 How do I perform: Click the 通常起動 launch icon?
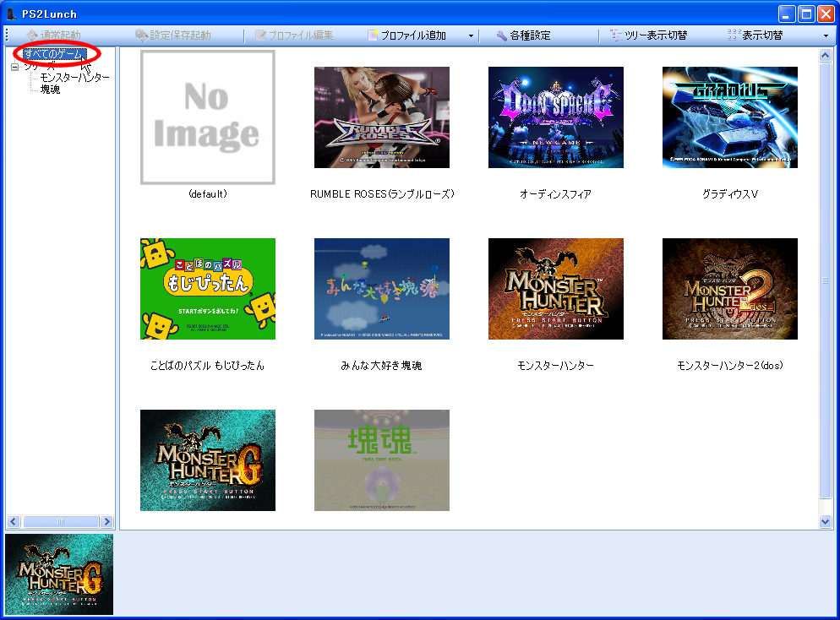[x=32, y=35]
